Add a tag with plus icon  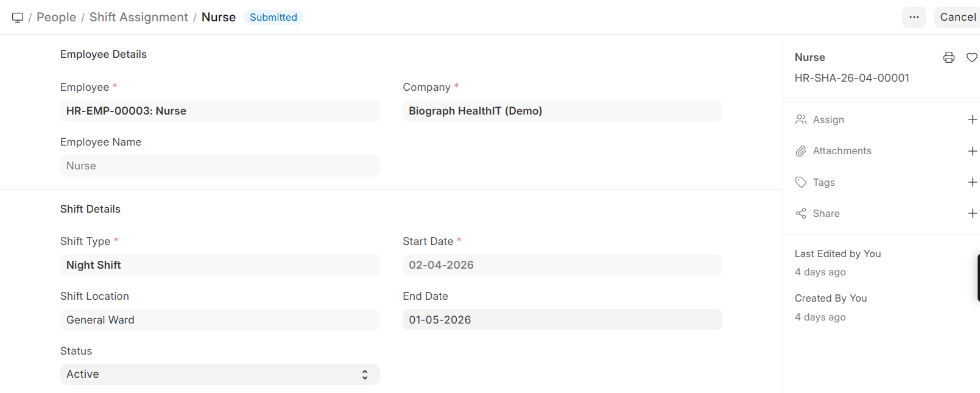point(972,182)
